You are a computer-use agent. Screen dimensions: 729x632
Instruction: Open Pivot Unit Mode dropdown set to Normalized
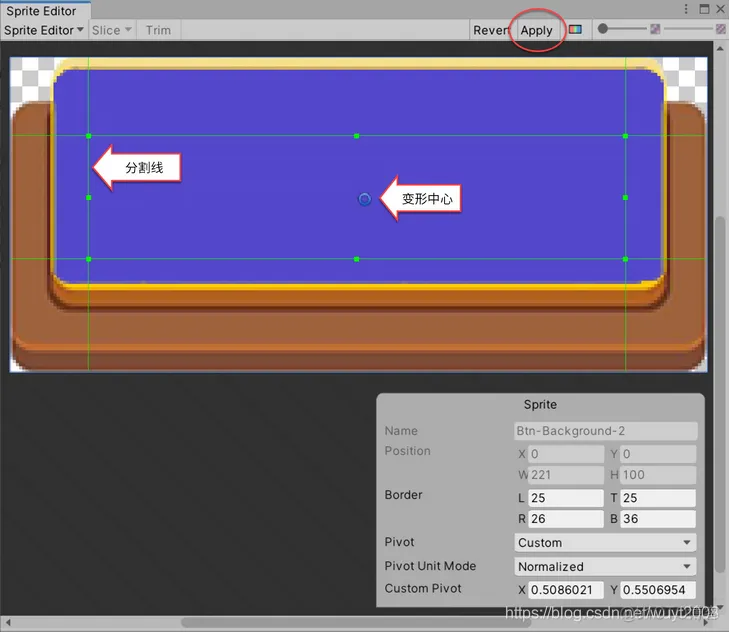605,566
